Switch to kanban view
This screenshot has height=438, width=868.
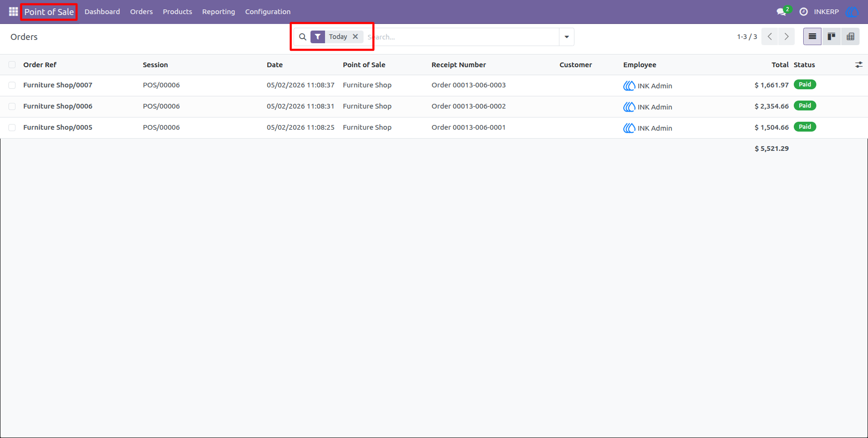[x=831, y=37]
